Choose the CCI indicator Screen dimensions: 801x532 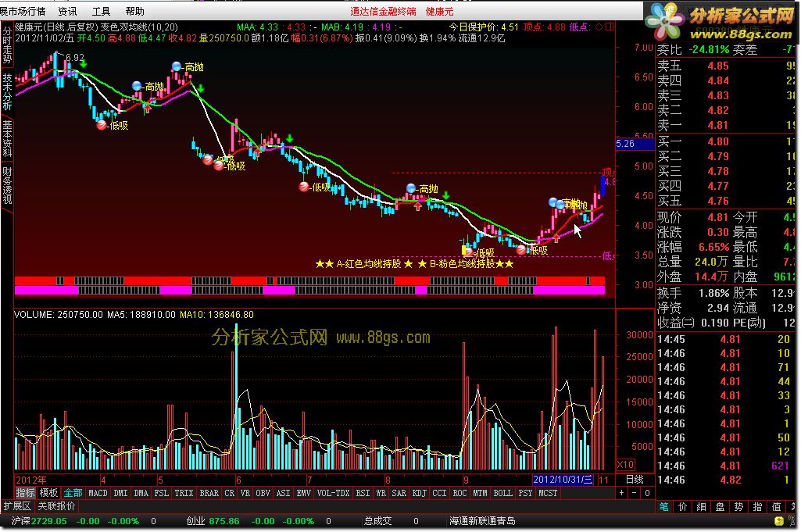[x=440, y=493]
